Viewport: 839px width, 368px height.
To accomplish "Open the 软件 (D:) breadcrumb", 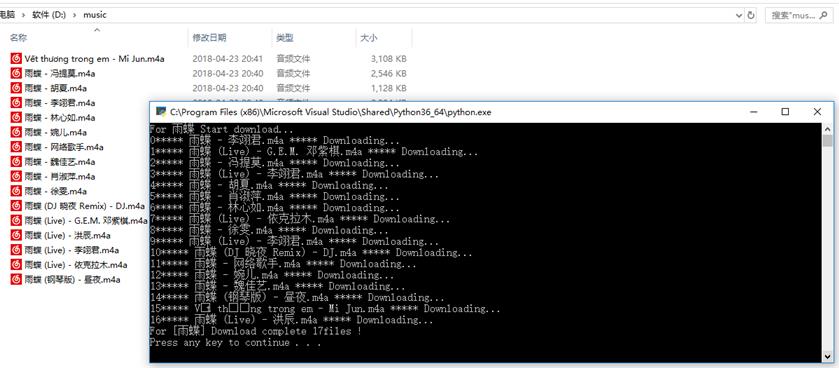I will click(49, 15).
